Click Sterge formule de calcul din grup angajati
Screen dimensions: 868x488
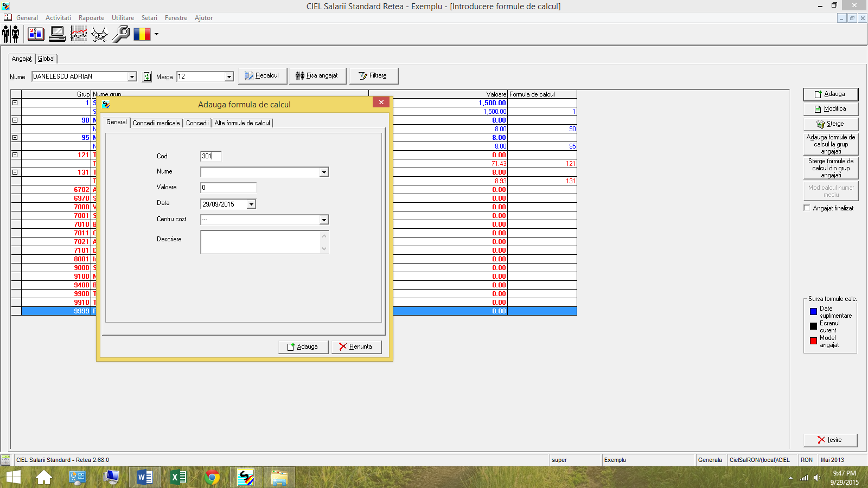pos(831,168)
